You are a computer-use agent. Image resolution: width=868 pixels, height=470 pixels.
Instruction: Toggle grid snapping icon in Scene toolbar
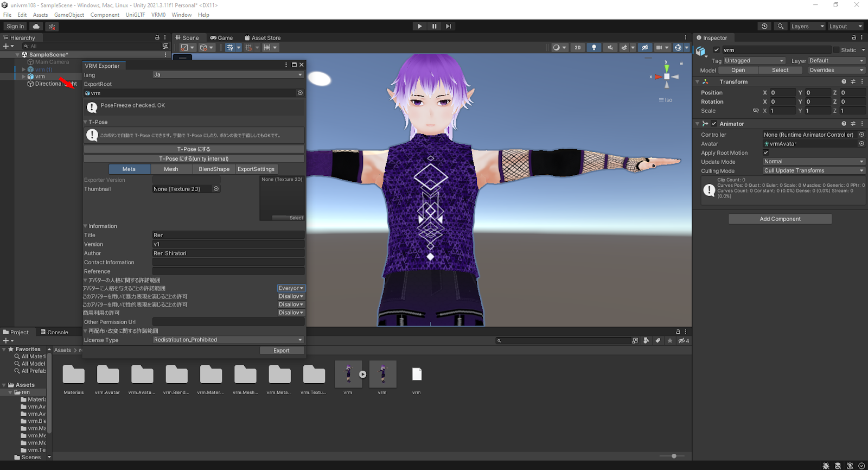pyautogui.click(x=230, y=48)
